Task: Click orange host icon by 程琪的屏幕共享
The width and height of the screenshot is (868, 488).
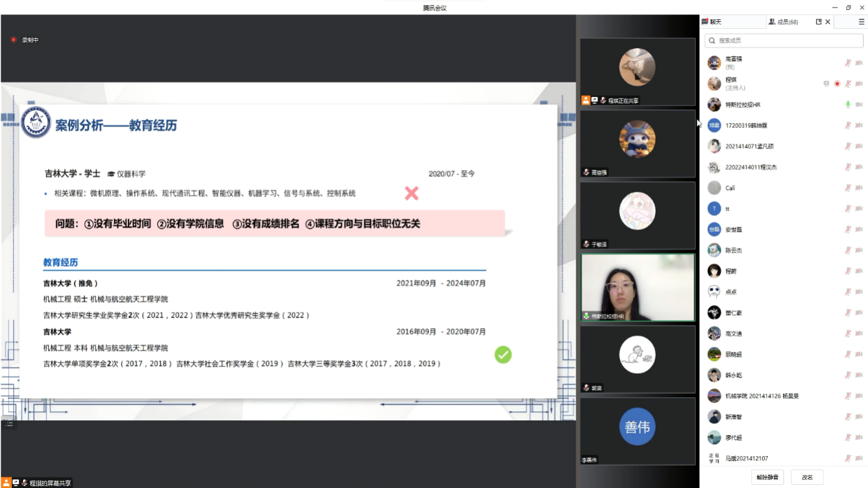Action: coord(6,483)
